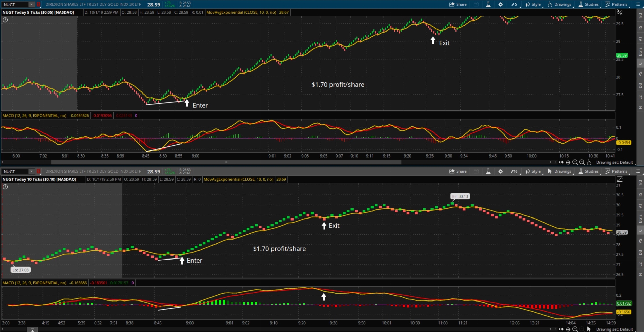Toggle the PS side tab on 5 Ticks chart
644x332 pixels.
tap(640, 74)
